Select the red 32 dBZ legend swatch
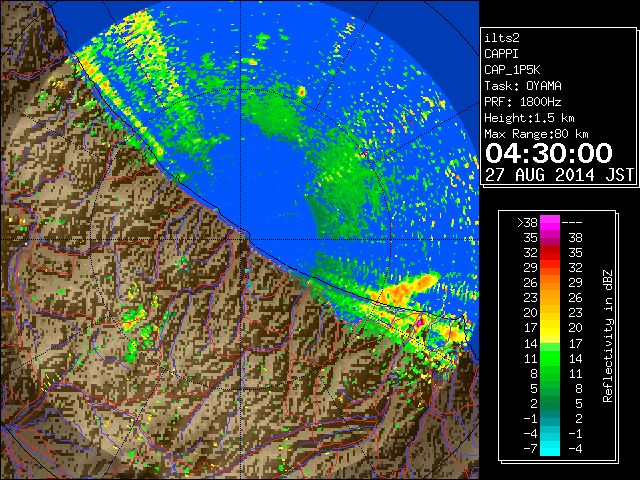Image resolution: width=640 pixels, height=480 pixels. click(550, 253)
